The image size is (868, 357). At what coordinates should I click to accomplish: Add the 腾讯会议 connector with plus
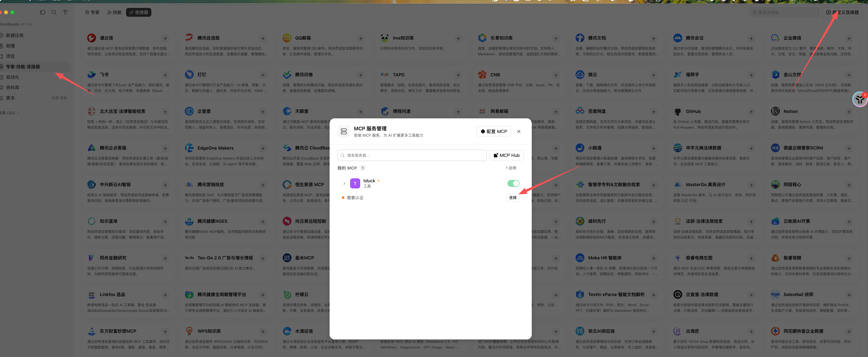(751, 38)
